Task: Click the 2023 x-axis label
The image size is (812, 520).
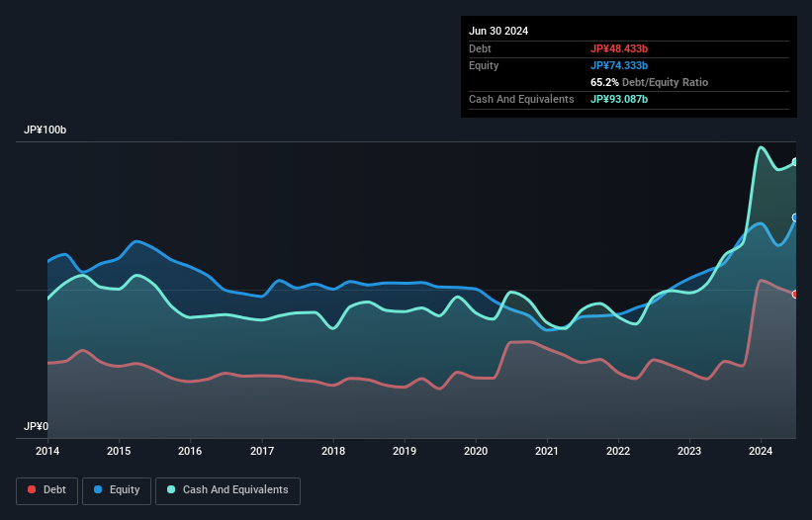Action: click(x=689, y=451)
